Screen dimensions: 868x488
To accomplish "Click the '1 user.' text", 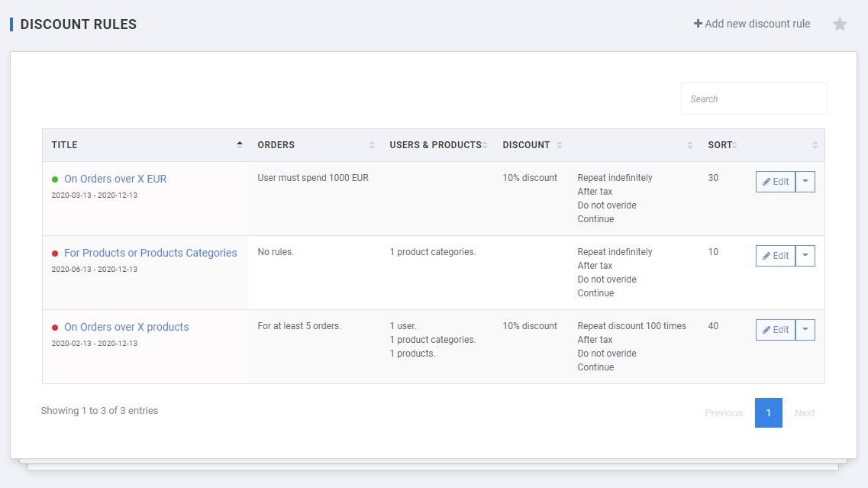I will click(403, 326).
